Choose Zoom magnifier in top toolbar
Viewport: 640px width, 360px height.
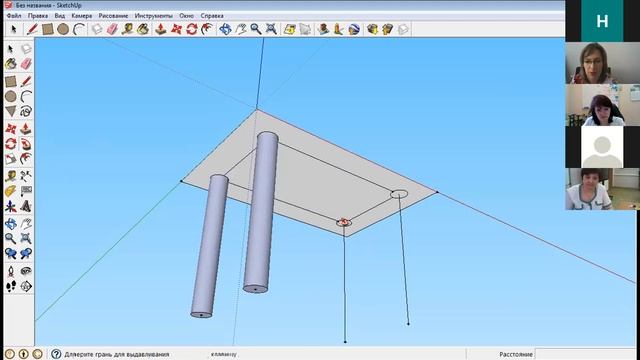tap(256, 29)
